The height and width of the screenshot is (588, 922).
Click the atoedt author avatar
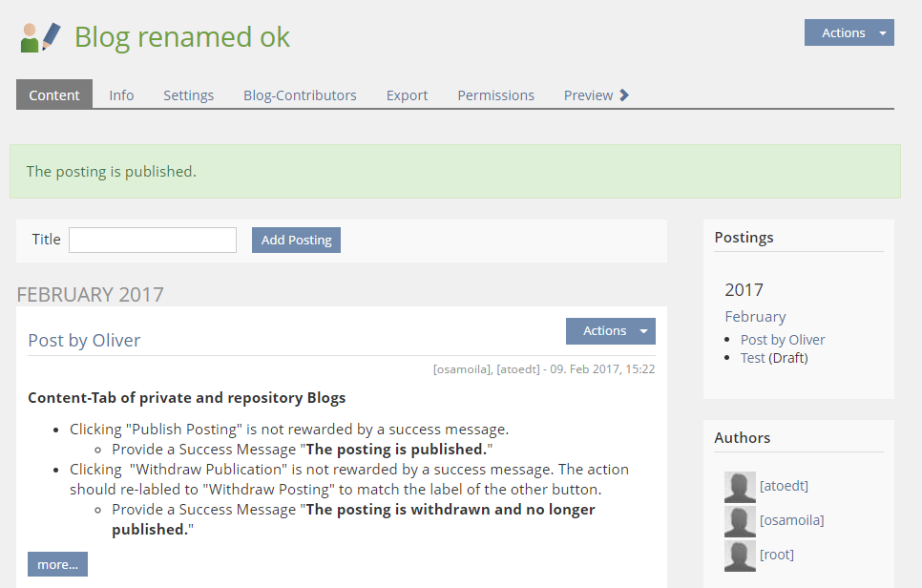[740, 486]
